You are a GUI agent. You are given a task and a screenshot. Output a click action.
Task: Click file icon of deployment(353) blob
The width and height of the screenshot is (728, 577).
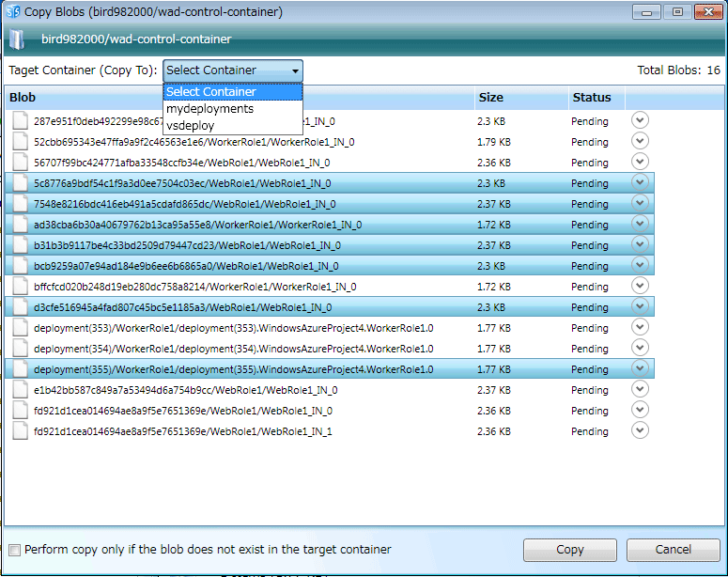point(20,327)
